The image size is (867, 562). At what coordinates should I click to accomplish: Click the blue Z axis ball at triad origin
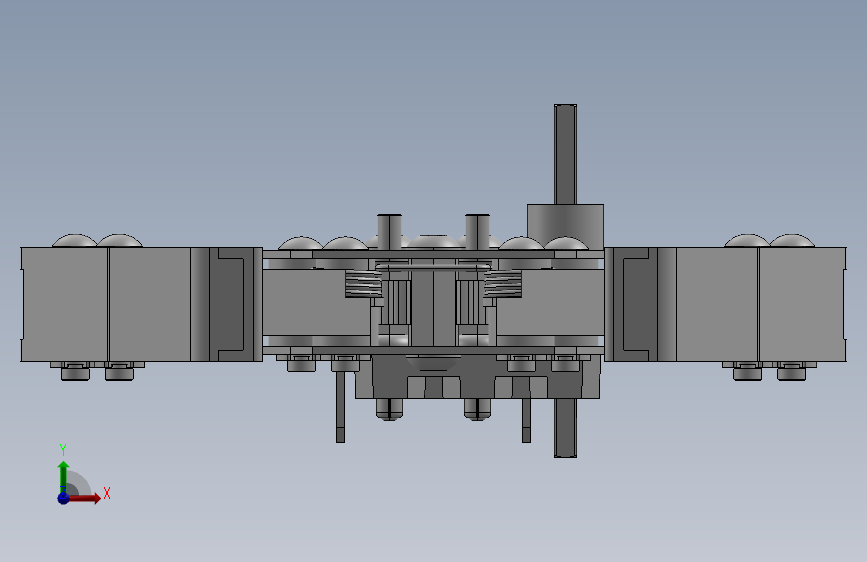click(x=63, y=498)
